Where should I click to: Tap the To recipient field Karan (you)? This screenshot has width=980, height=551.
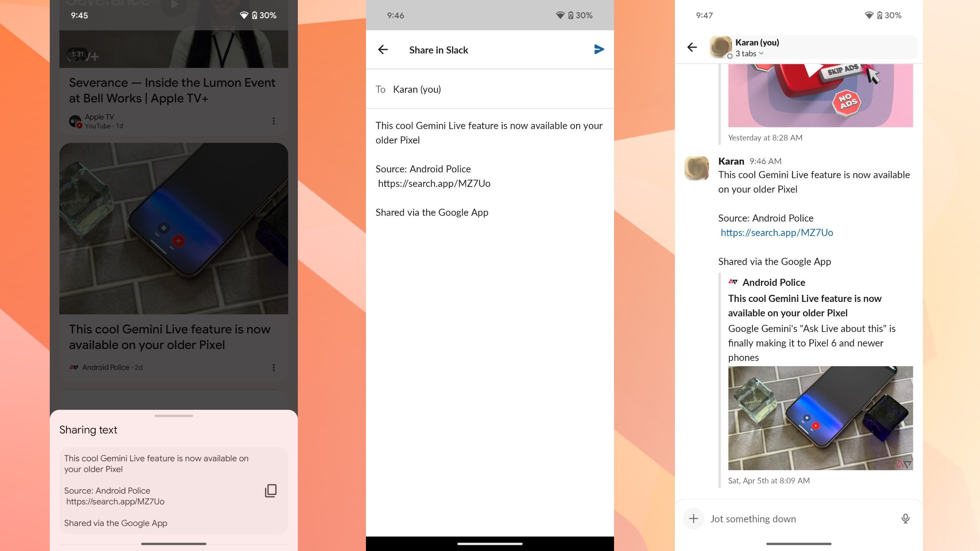pyautogui.click(x=417, y=90)
